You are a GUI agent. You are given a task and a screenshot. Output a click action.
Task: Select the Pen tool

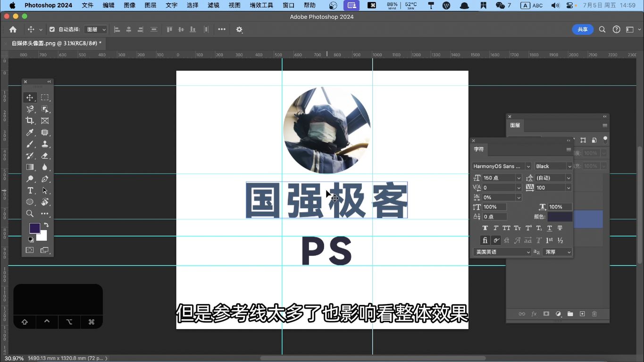click(x=45, y=179)
